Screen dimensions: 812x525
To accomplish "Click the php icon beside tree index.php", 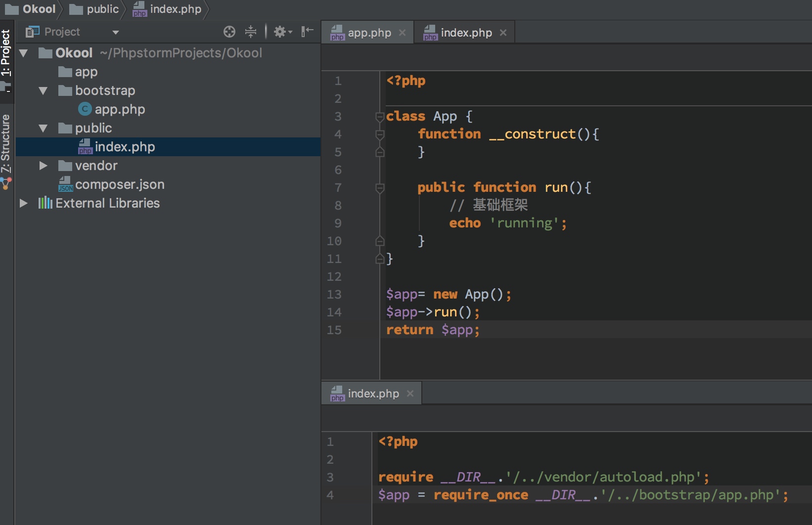I will 85,147.
